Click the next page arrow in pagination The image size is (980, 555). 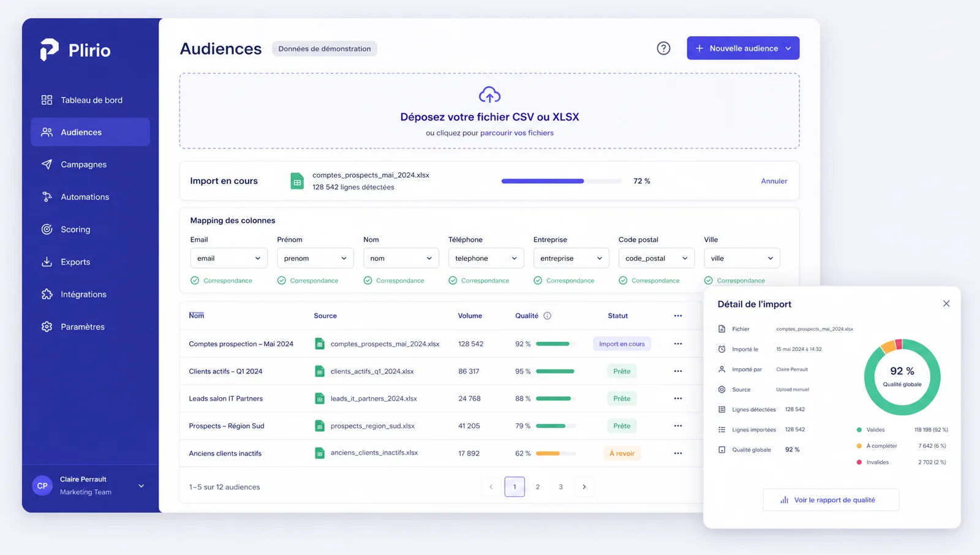coord(584,486)
